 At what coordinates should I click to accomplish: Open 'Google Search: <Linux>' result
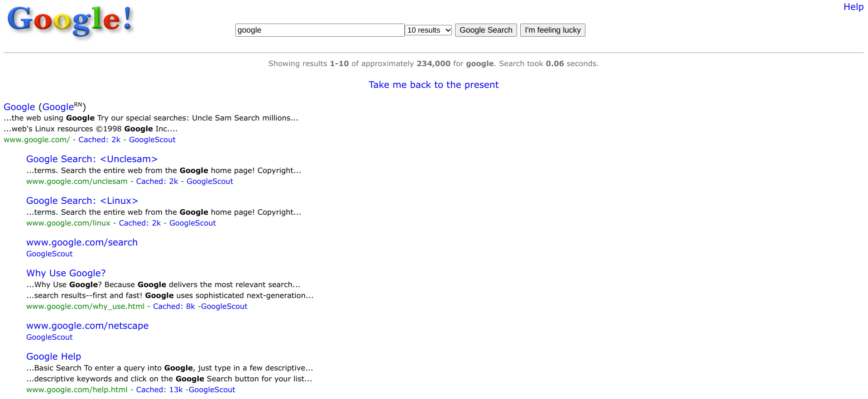[82, 201]
